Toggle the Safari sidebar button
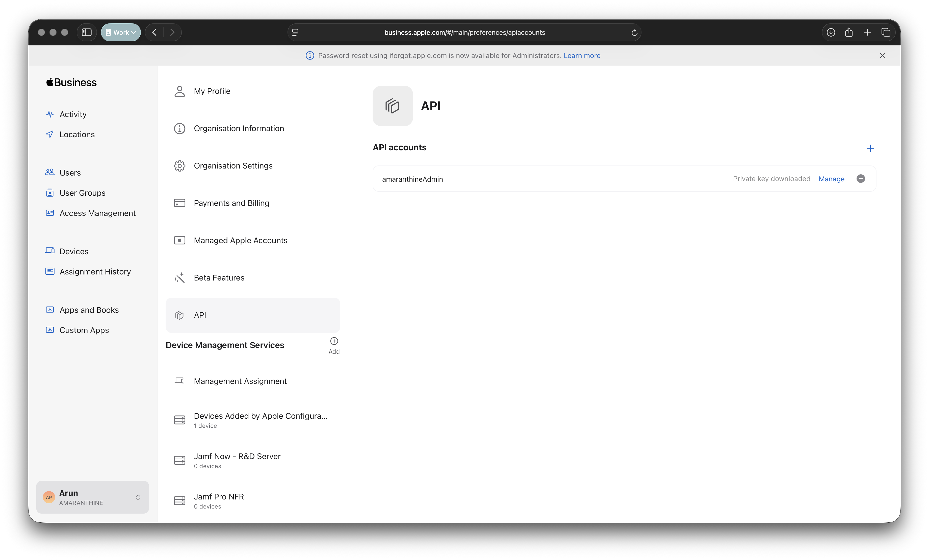 coord(86,32)
